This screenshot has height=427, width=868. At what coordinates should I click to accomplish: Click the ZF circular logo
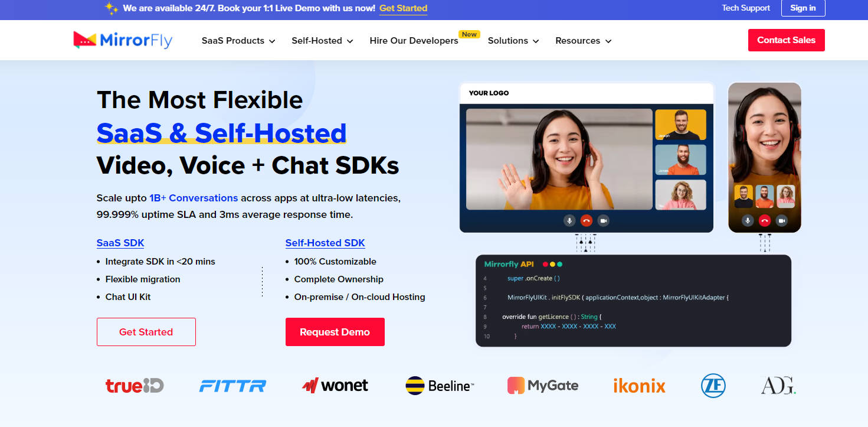click(713, 386)
